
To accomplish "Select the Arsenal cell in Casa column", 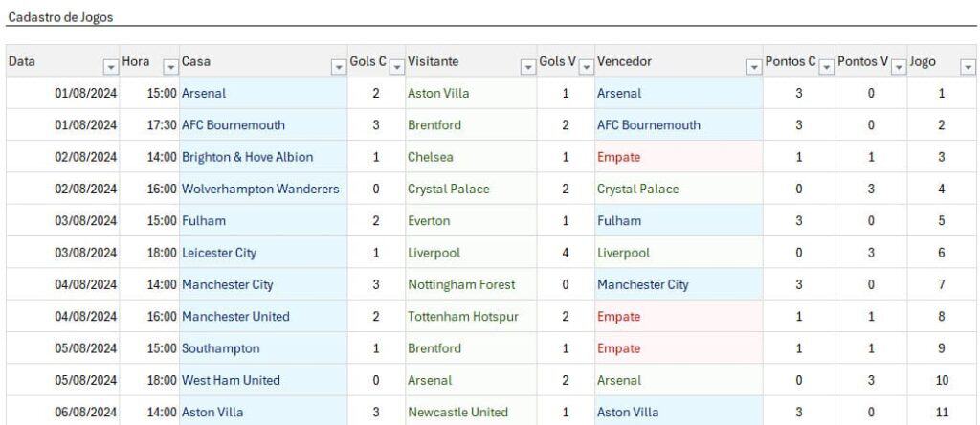I will tap(263, 93).
